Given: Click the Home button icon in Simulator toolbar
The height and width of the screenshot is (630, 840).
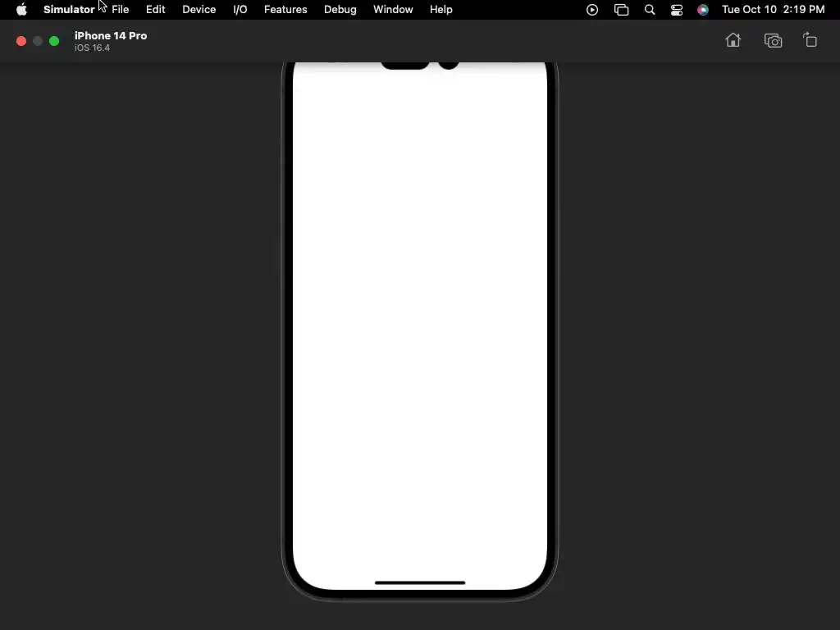Looking at the screenshot, I should [x=733, y=40].
